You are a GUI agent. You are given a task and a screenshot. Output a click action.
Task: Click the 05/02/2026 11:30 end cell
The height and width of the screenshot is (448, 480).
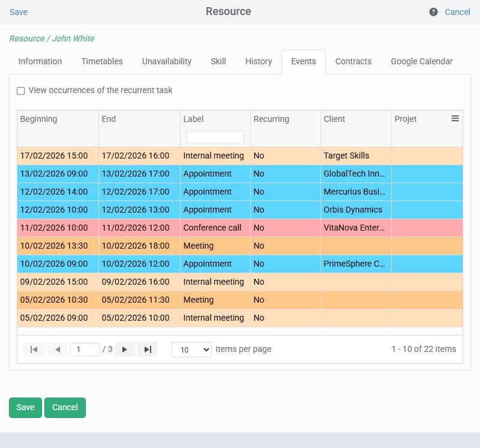[139, 300]
